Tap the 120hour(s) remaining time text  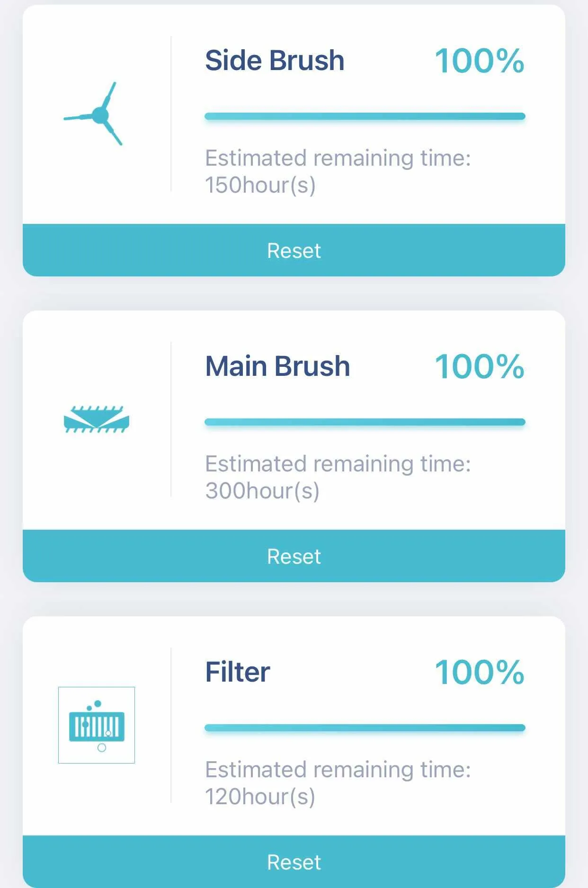[260, 797]
